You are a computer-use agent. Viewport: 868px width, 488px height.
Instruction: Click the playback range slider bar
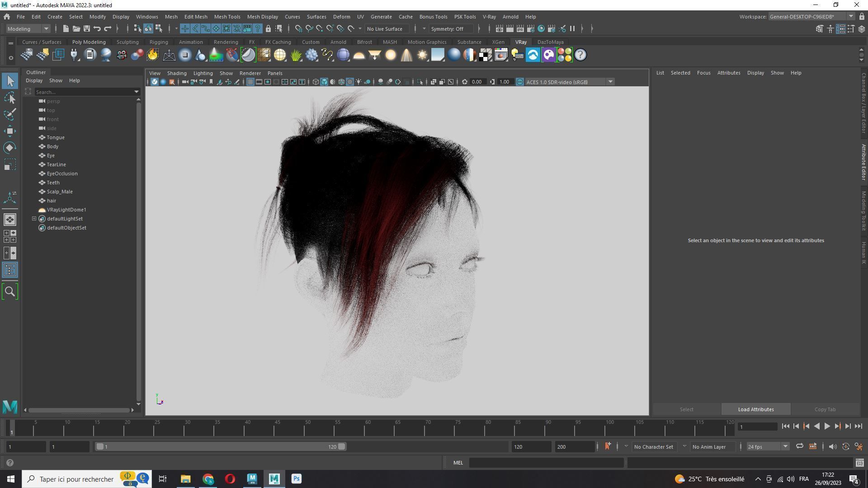click(x=221, y=446)
